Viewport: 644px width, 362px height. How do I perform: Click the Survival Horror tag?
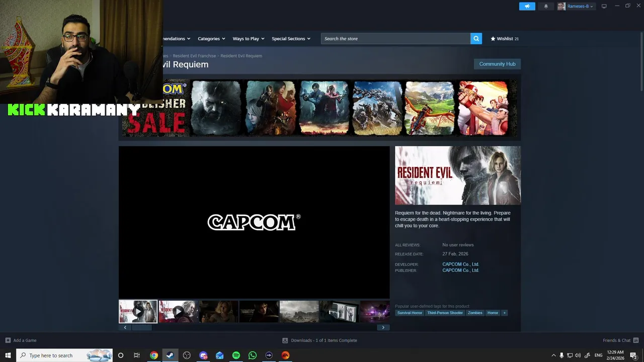click(410, 313)
